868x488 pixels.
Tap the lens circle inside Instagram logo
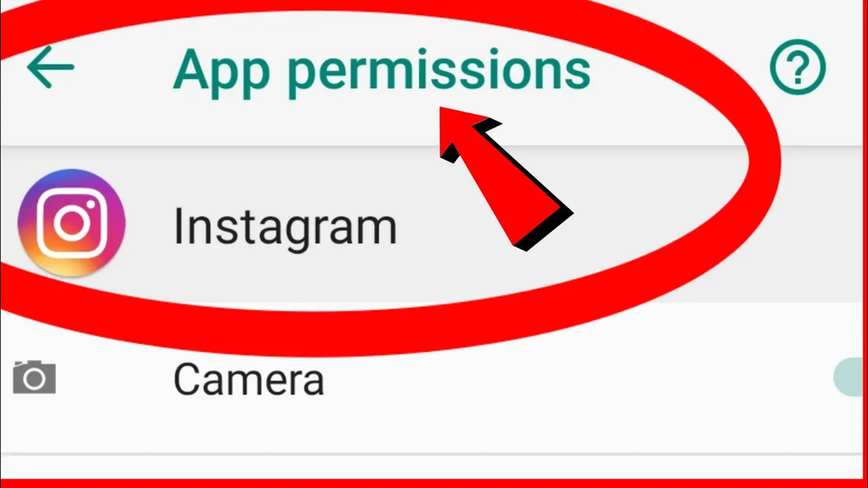tap(72, 224)
